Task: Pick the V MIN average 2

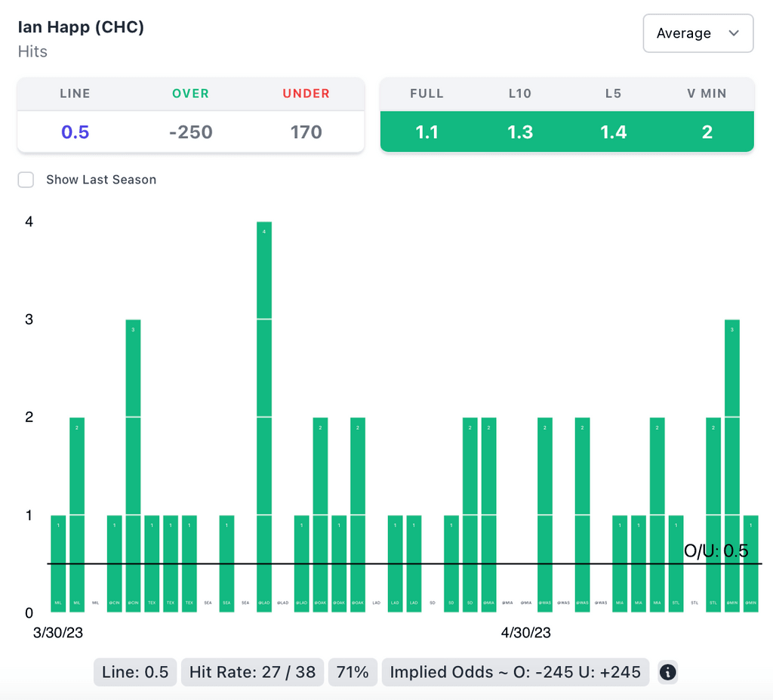Action: (707, 132)
